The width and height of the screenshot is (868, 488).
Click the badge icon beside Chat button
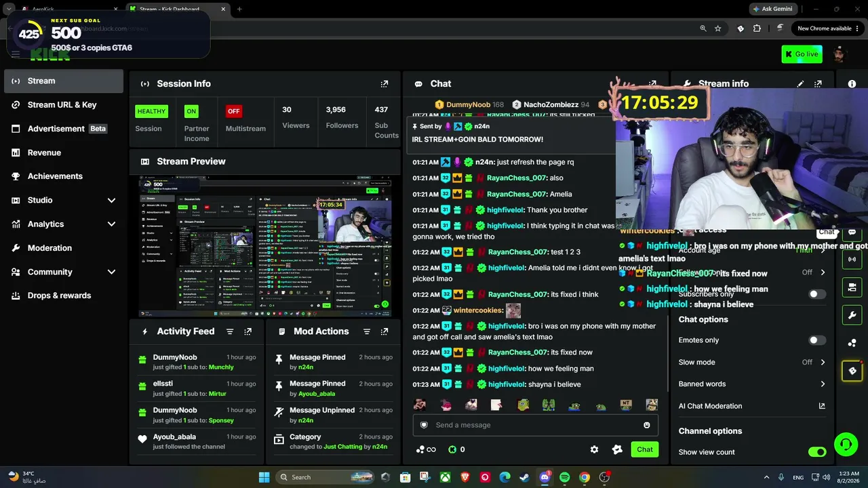tap(617, 449)
